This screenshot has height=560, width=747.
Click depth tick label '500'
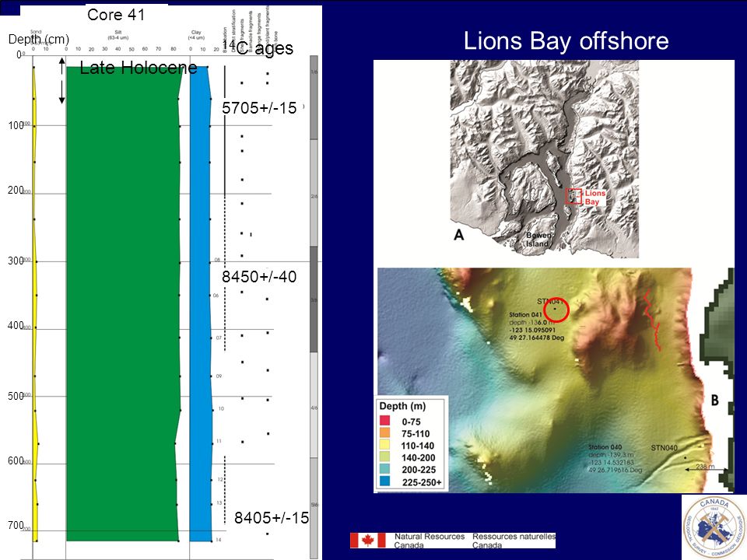16,396
